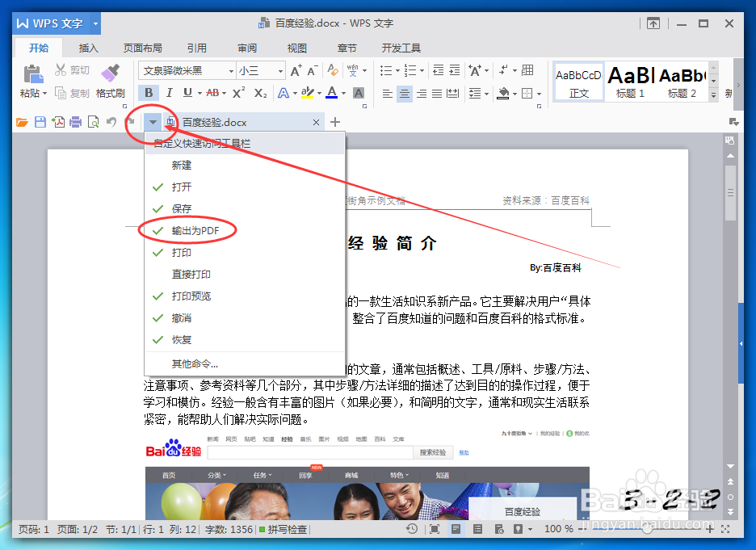This screenshot has height=550, width=756.
Task: Click the vertical scrollbar down arrow
Action: 730,466
